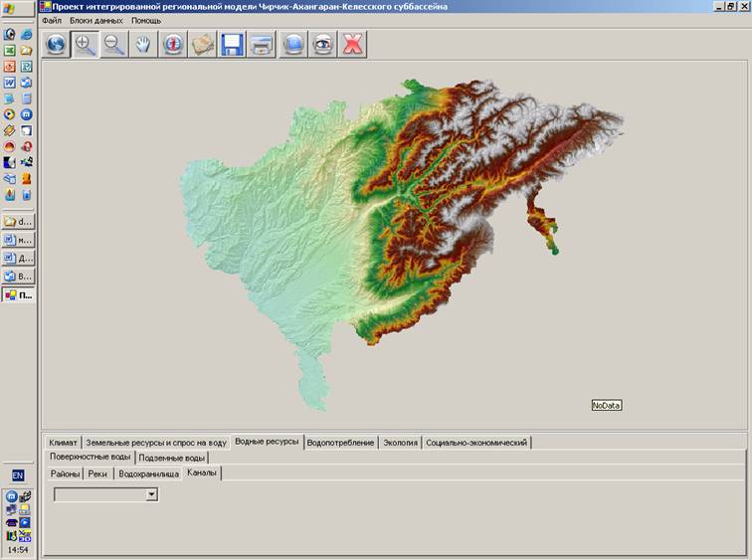Activate the Pan hand tool
The height and width of the screenshot is (560, 752).
pos(143,45)
